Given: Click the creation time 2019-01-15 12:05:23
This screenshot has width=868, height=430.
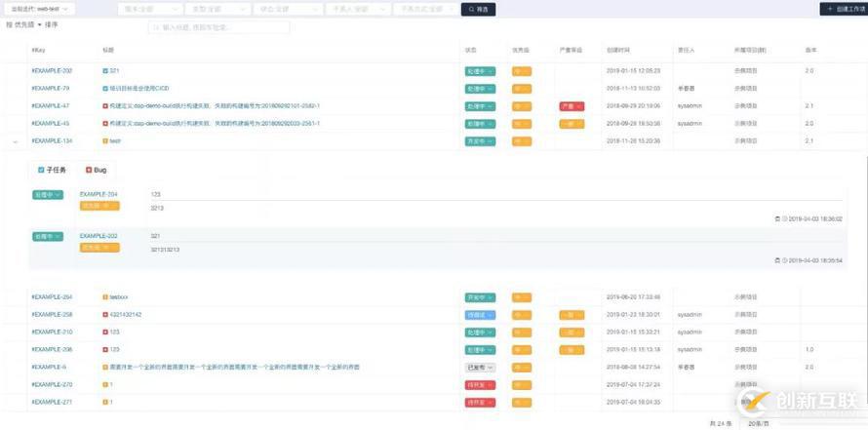Looking at the screenshot, I should [x=633, y=71].
